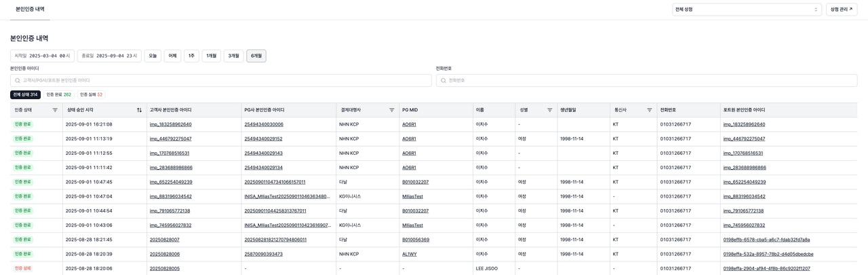This screenshot has height=275, width=868.
Task: Click the search icon in 본인인증 아이디 field
Action: pyautogui.click(x=18, y=80)
